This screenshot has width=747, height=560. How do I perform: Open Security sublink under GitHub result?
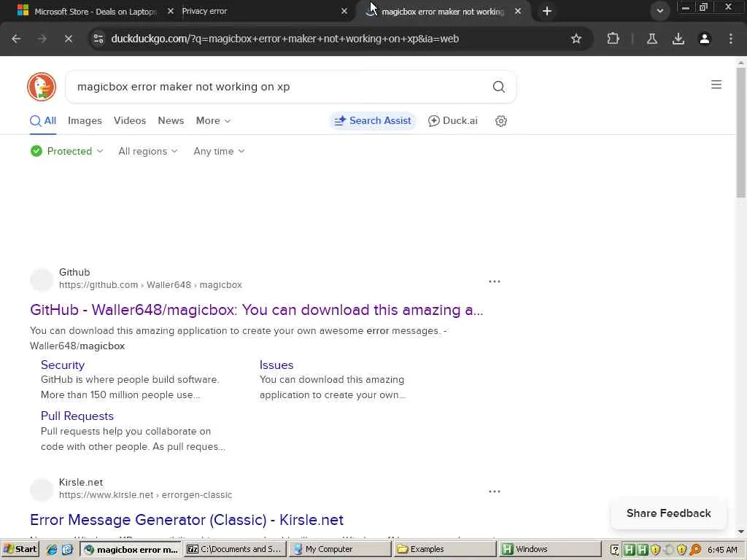(x=63, y=365)
